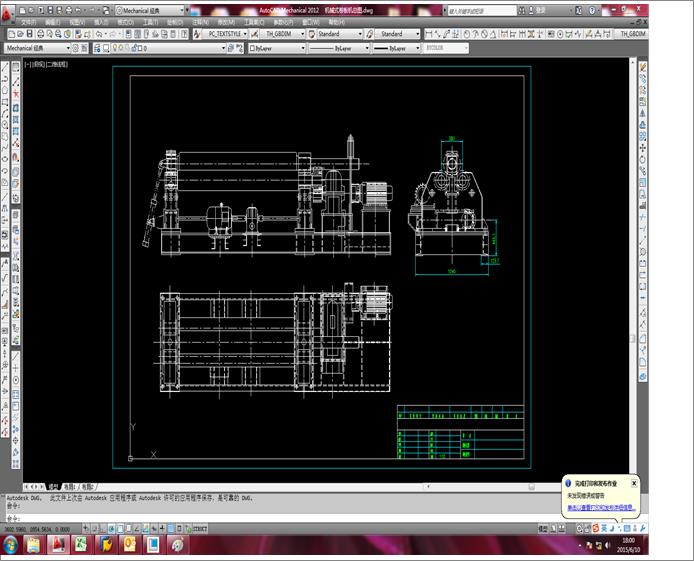Click the Plot icon in quick access toolbar
The height and width of the screenshot is (561, 694).
pyautogui.click(x=69, y=10)
